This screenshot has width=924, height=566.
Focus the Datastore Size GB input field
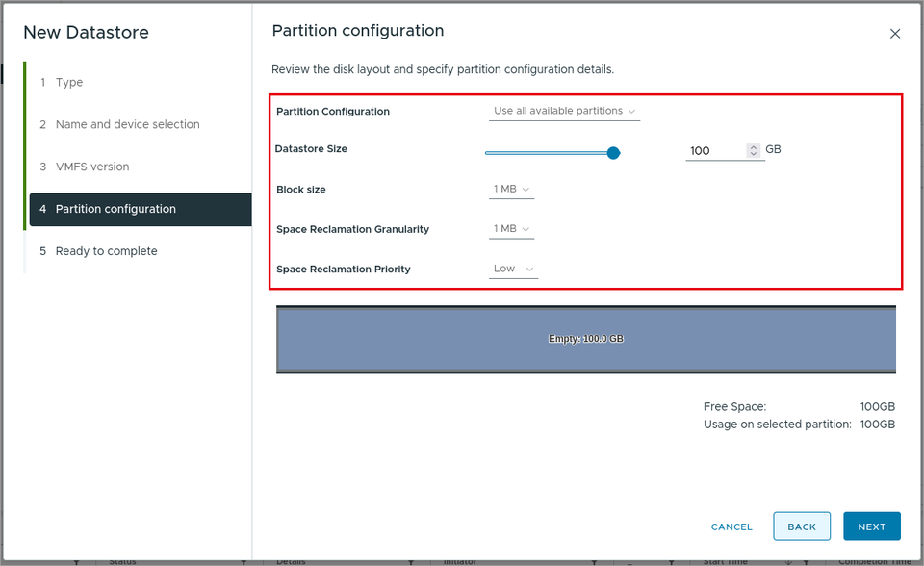(716, 151)
